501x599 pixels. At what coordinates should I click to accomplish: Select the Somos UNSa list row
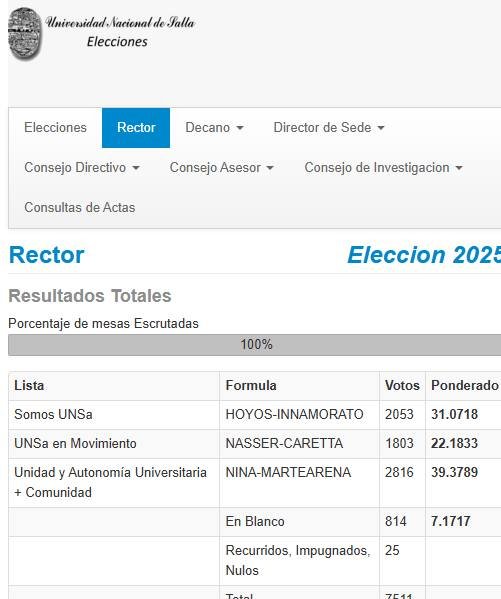click(255, 415)
